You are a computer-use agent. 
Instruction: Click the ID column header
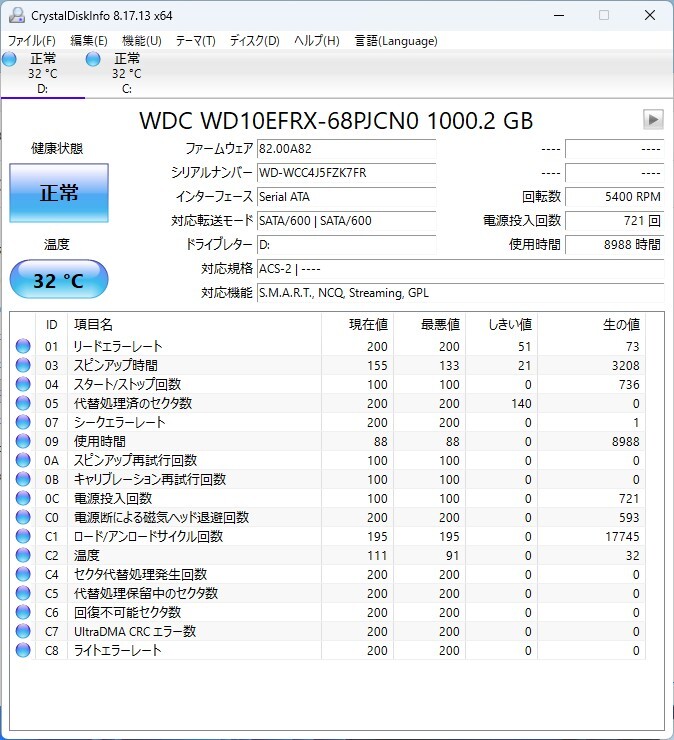coord(51,325)
